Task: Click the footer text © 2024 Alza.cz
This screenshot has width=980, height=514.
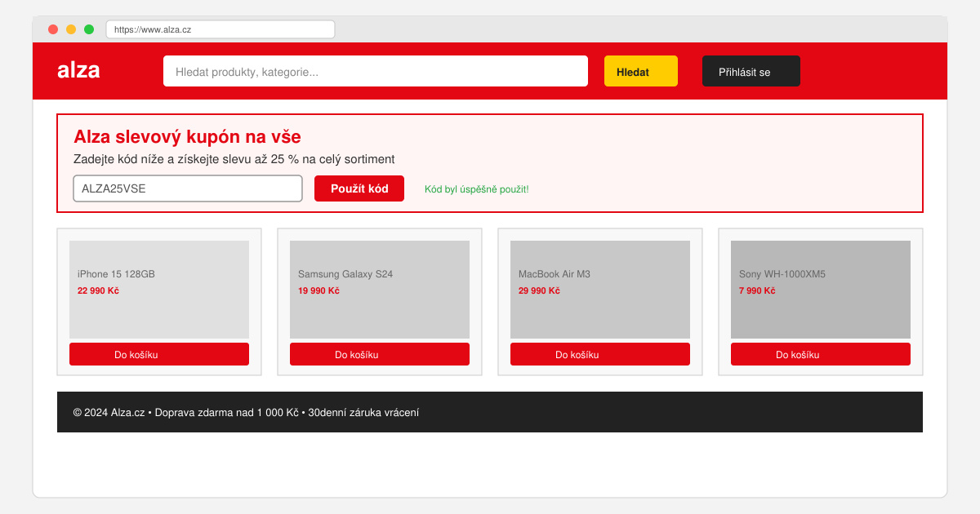Action: (109, 413)
